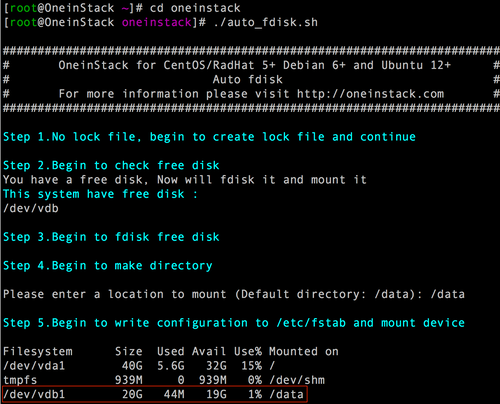Click the 'Auto fdisk' title in banner
This screenshot has width=500, height=404.
pos(248,80)
